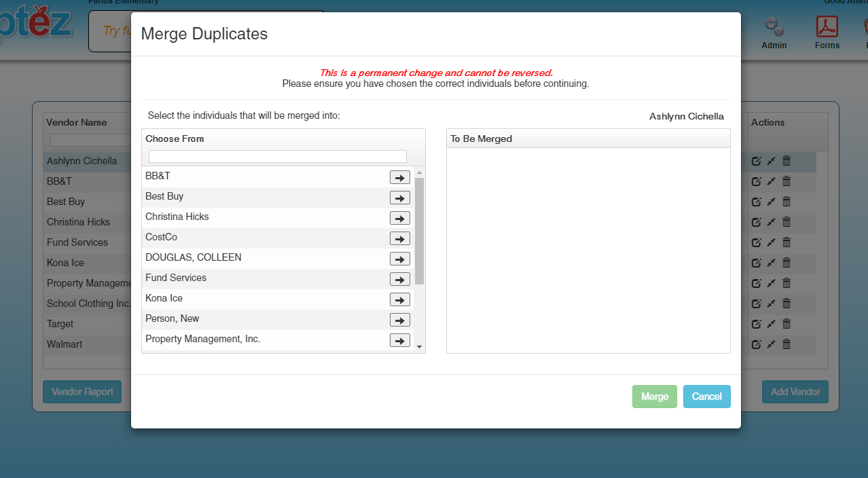
Task: Add Kona Ice to merge list
Action: tap(399, 299)
